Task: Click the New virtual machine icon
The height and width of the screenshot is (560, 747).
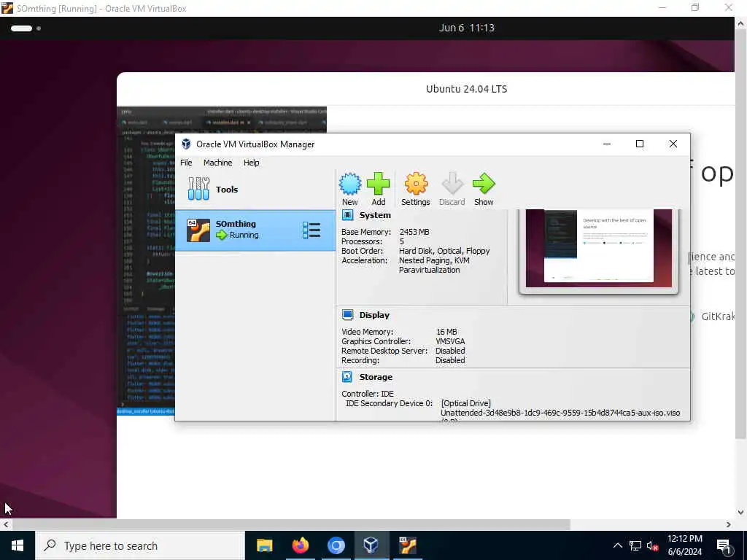Action: [349, 184]
